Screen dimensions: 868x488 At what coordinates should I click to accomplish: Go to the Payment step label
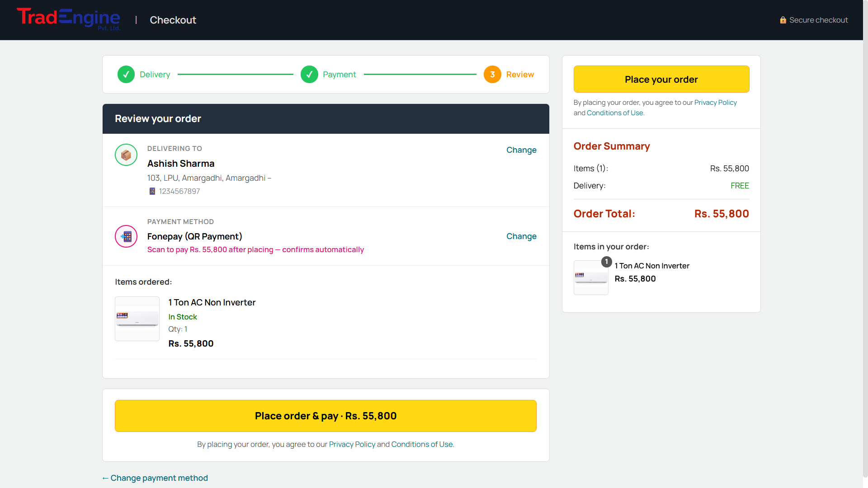pos(340,75)
